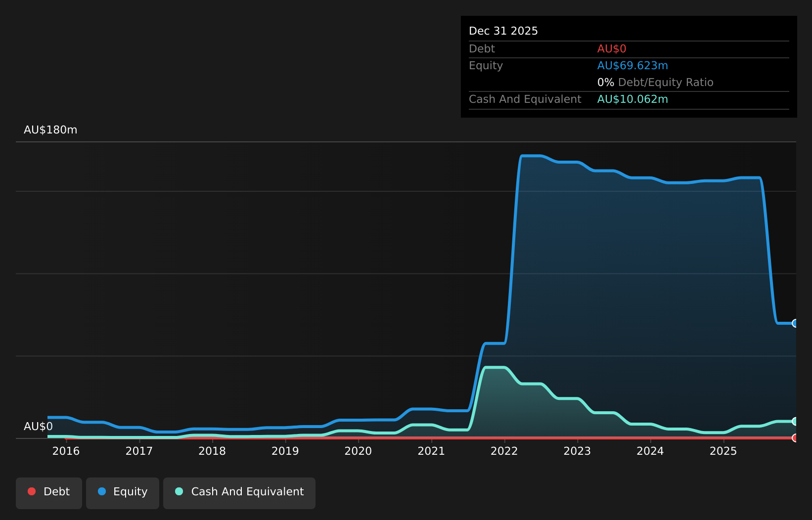Click the 2017 x-axis label

(139, 451)
